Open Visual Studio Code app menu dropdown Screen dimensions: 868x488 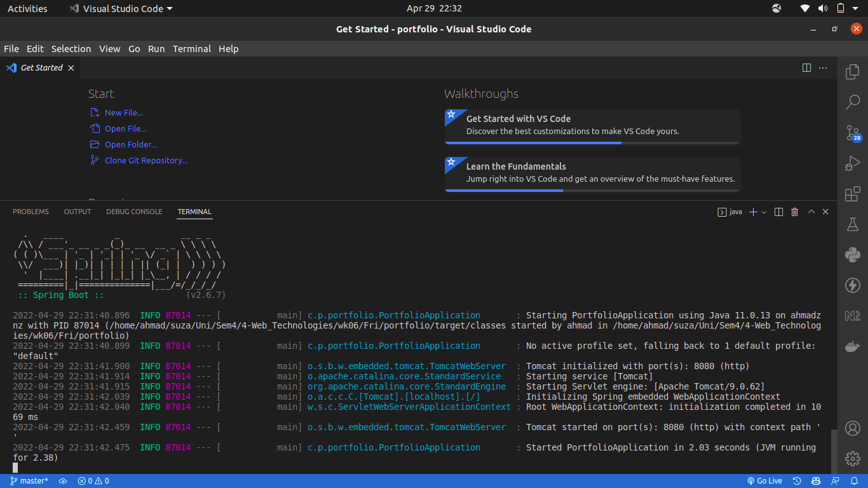point(121,9)
